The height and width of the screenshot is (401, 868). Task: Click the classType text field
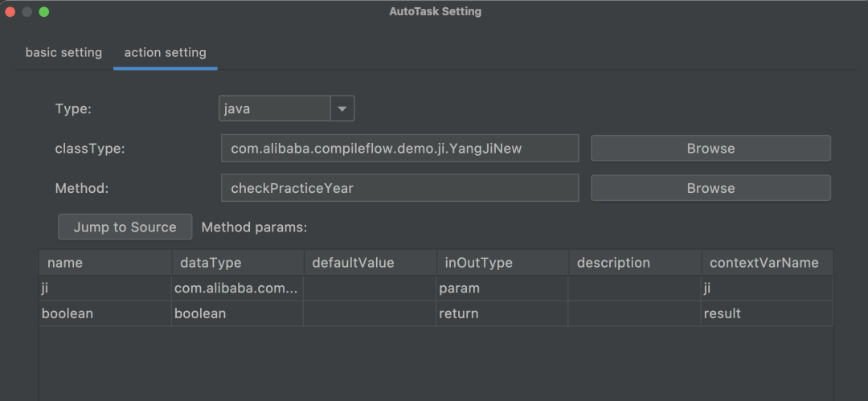pyautogui.click(x=399, y=149)
